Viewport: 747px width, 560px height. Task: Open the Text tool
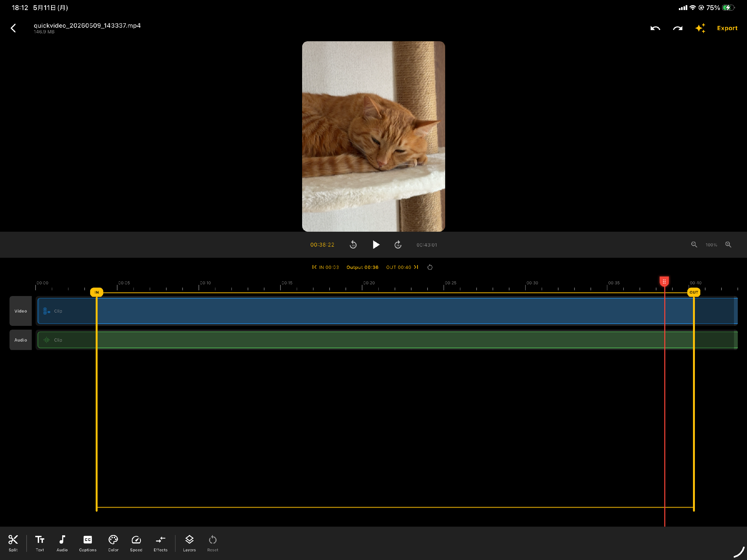pos(40,543)
